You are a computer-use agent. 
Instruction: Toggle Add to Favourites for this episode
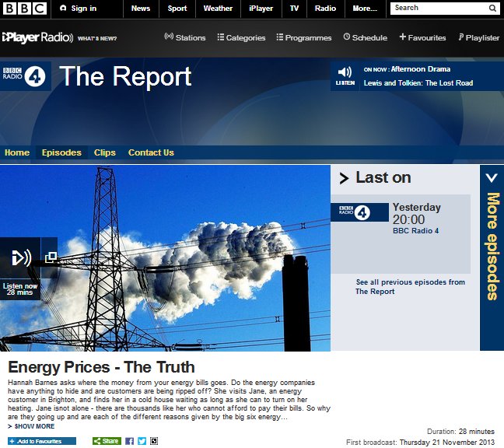tap(41, 441)
